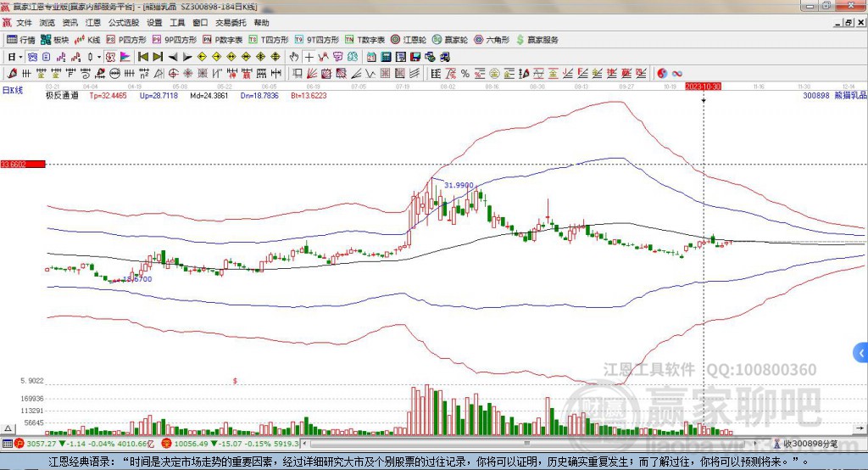Click the percent sign tool icon

pos(465,73)
